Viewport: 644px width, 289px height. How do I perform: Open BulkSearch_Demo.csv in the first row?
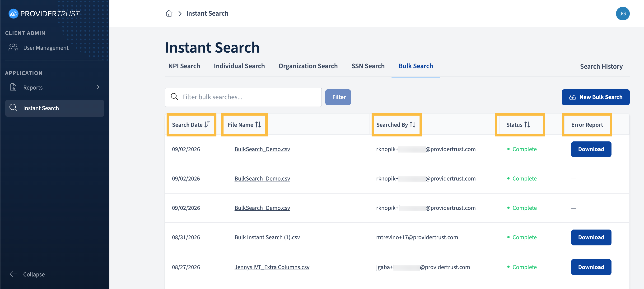coord(262,149)
